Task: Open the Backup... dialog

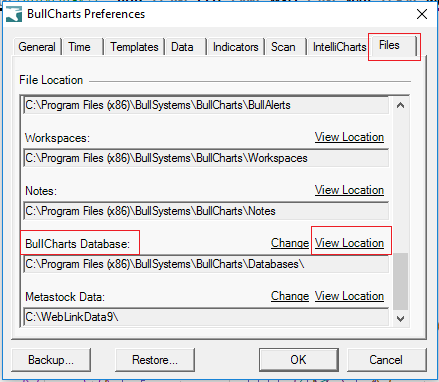Action: click(51, 360)
